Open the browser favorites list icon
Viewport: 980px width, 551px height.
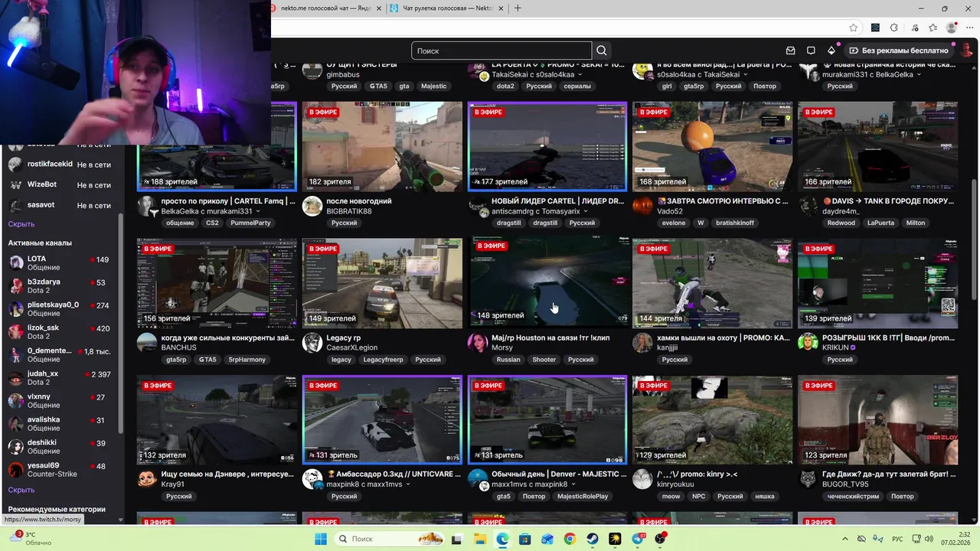933,28
